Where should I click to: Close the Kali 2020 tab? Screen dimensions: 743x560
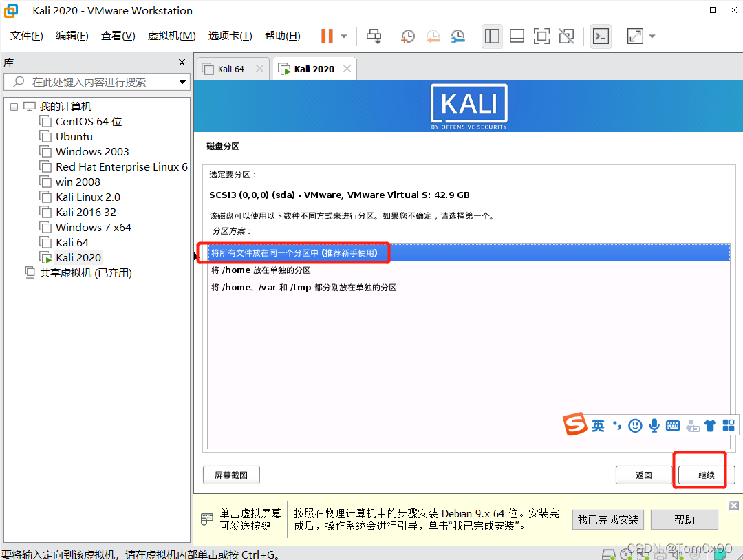point(347,69)
